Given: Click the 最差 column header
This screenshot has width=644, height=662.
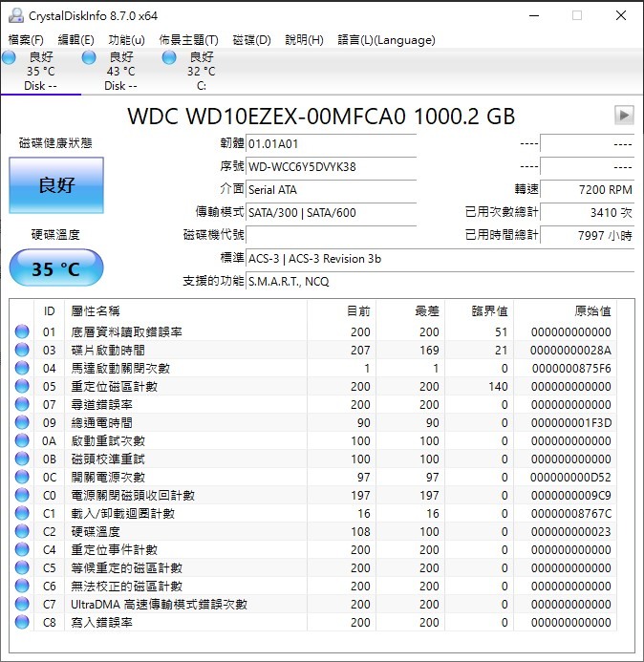Looking at the screenshot, I should tap(411, 311).
